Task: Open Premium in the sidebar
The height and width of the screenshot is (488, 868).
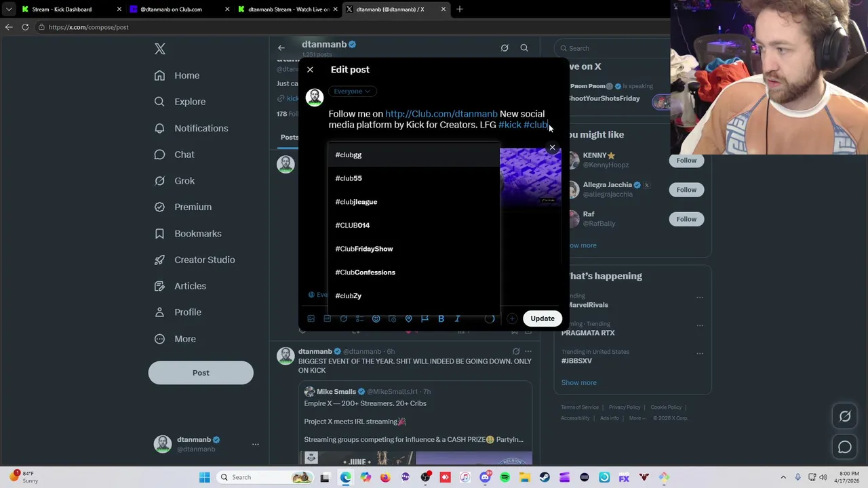Action: pos(183,207)
